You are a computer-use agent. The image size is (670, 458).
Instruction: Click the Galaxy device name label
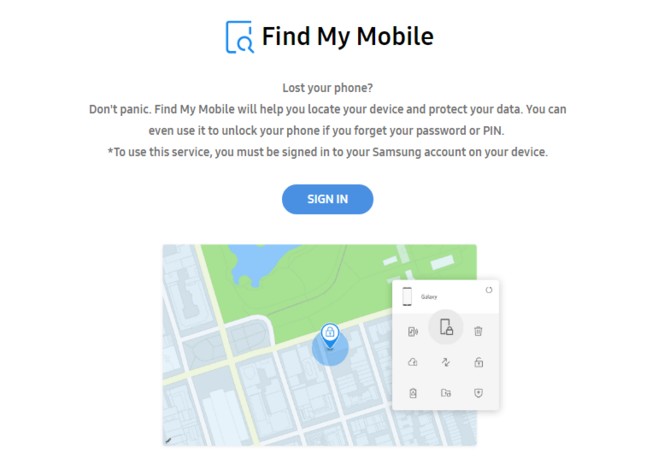[429, 297]
